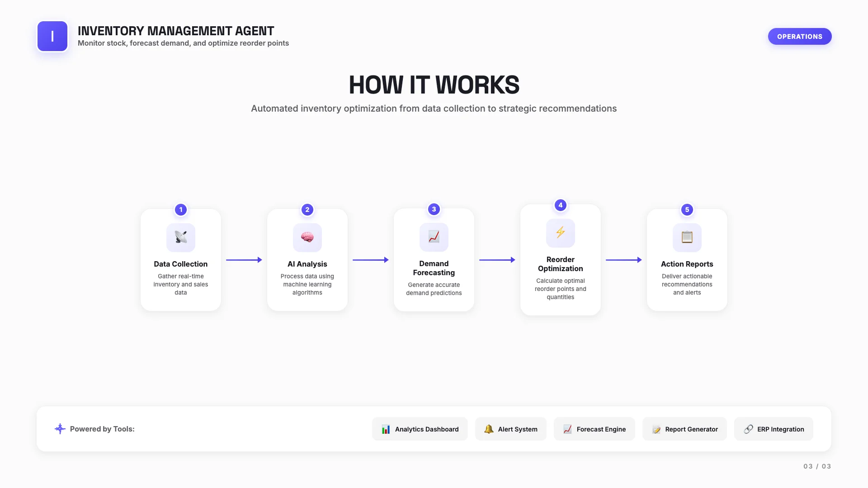Click the arrow leading to Action Reports

pos(624,260)
